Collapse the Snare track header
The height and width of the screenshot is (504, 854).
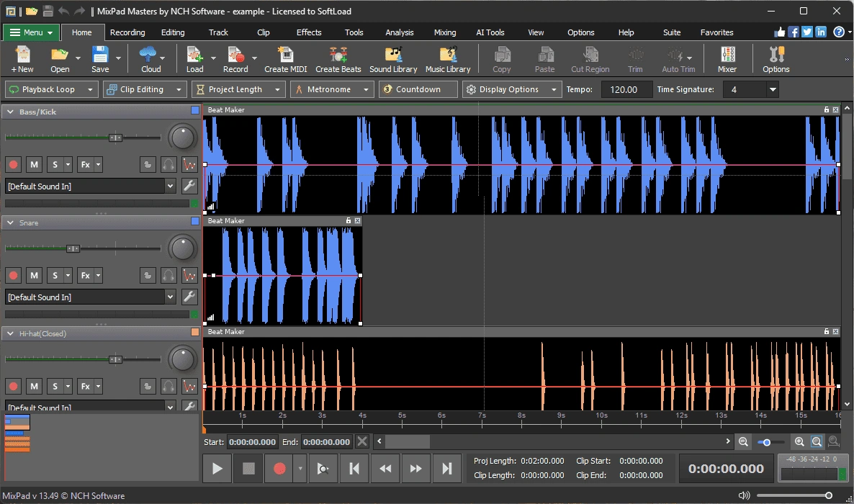click(10, 223)
